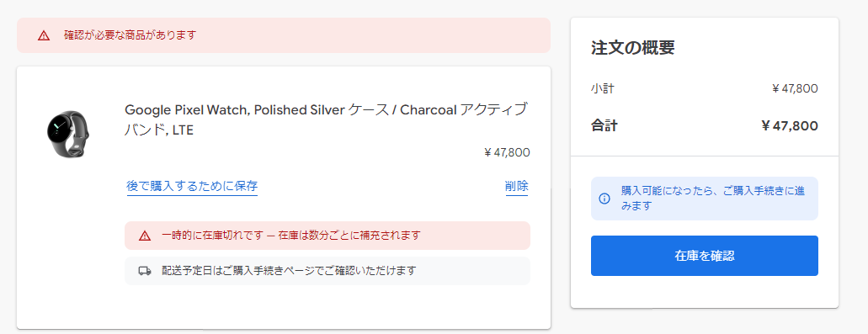The image size is (868, 334).
Task: Click the 合計 label
Action: point(604,126)
